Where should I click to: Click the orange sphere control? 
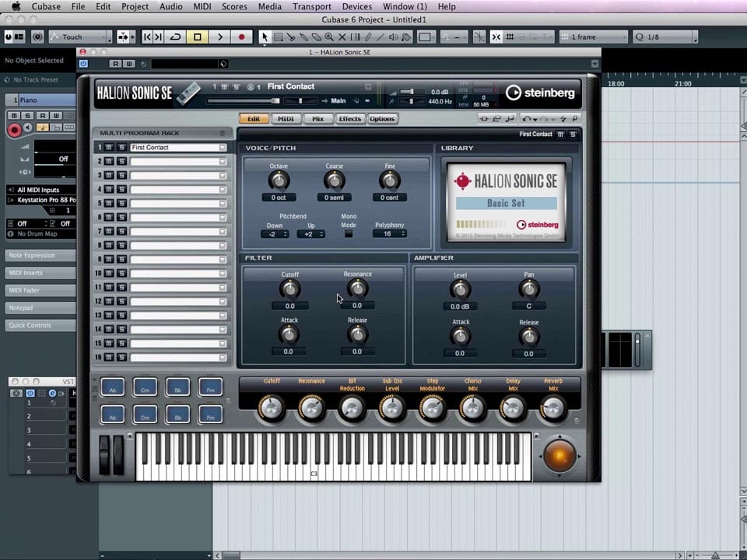pyautogui.click(x=559, y=456)
